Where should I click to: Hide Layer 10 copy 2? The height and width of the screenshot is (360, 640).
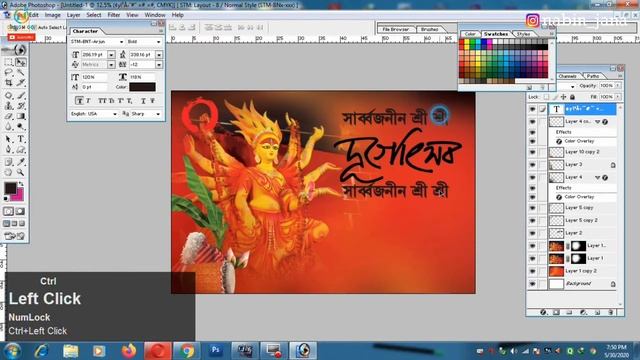pyautogui.click(x=532, y=152)
